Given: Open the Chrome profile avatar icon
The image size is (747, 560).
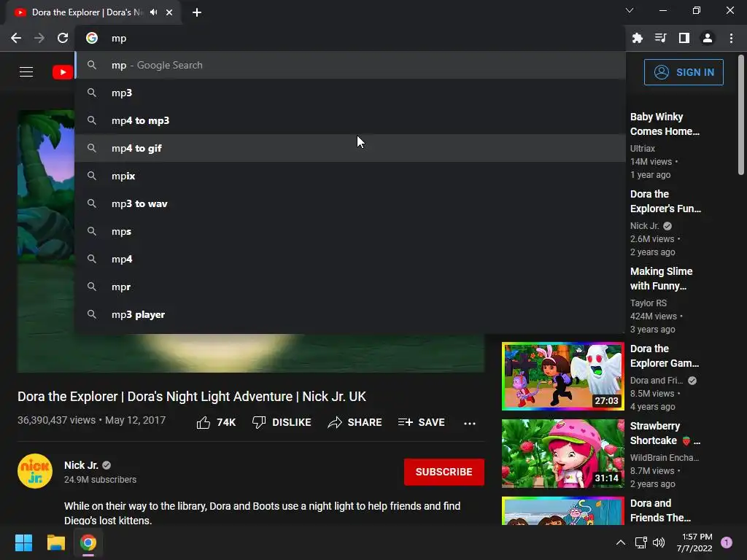Looking at the screenshot, I should (708, 38).
